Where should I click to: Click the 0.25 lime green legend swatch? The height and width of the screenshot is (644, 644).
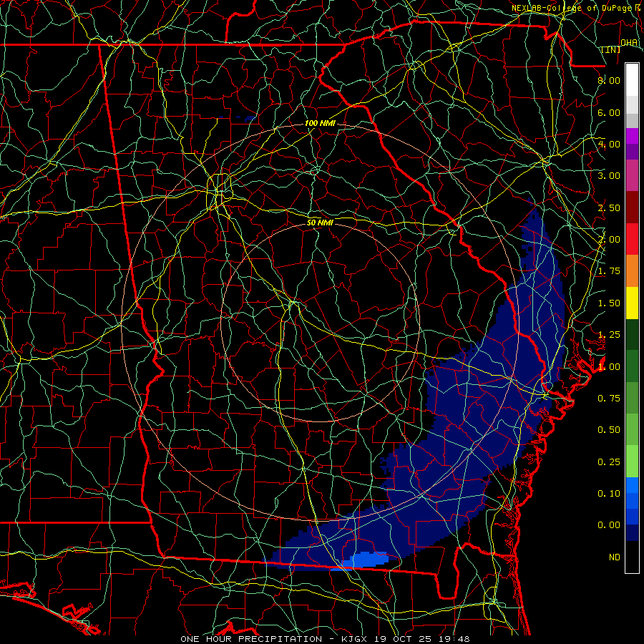coord(632,462)
